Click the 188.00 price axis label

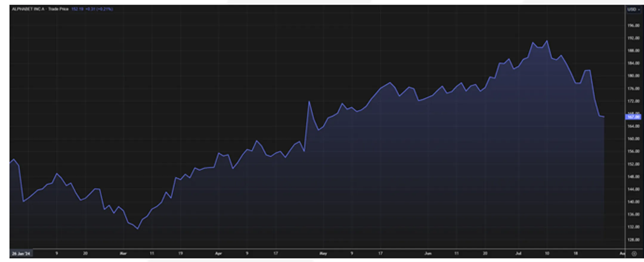point(633,51)
